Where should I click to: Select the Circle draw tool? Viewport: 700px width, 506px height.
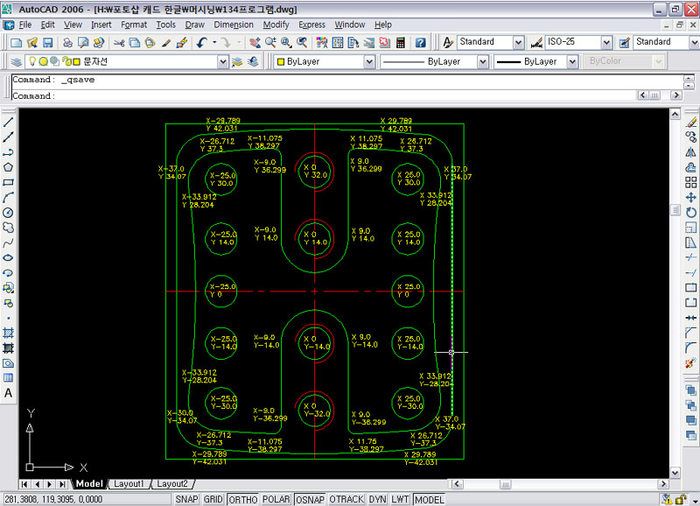click(8, 213)
